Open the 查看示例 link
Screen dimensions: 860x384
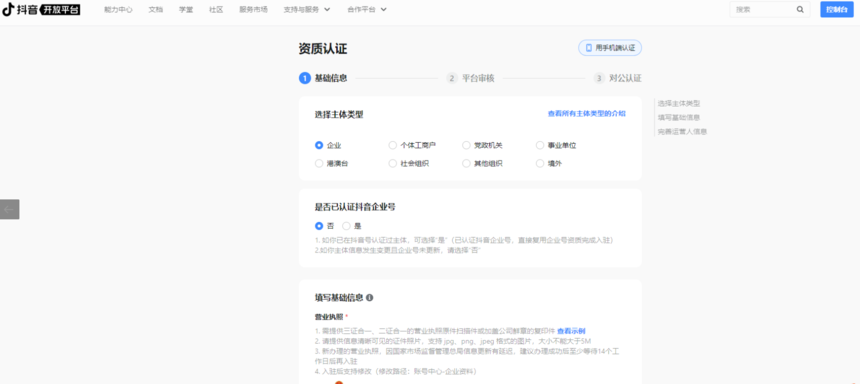571,331
